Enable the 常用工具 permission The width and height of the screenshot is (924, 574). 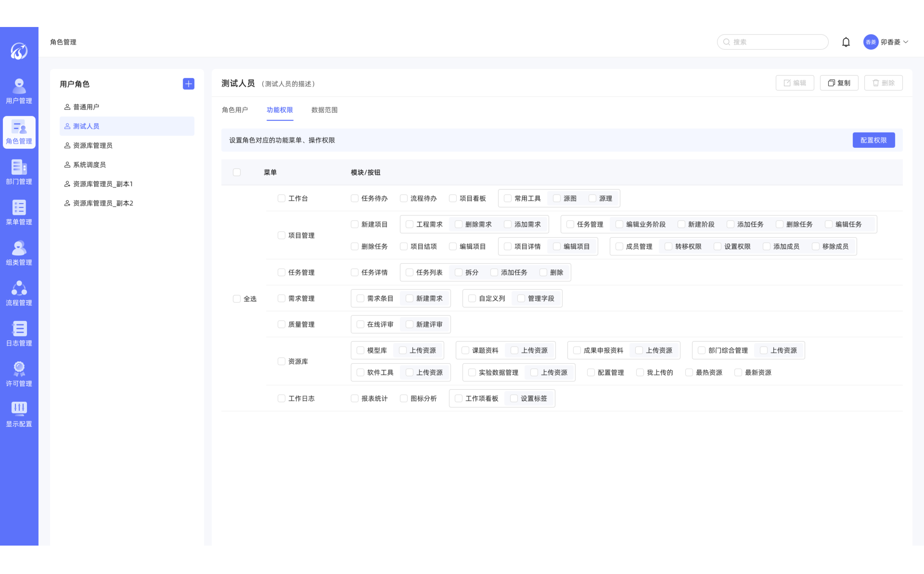point(507,198)
